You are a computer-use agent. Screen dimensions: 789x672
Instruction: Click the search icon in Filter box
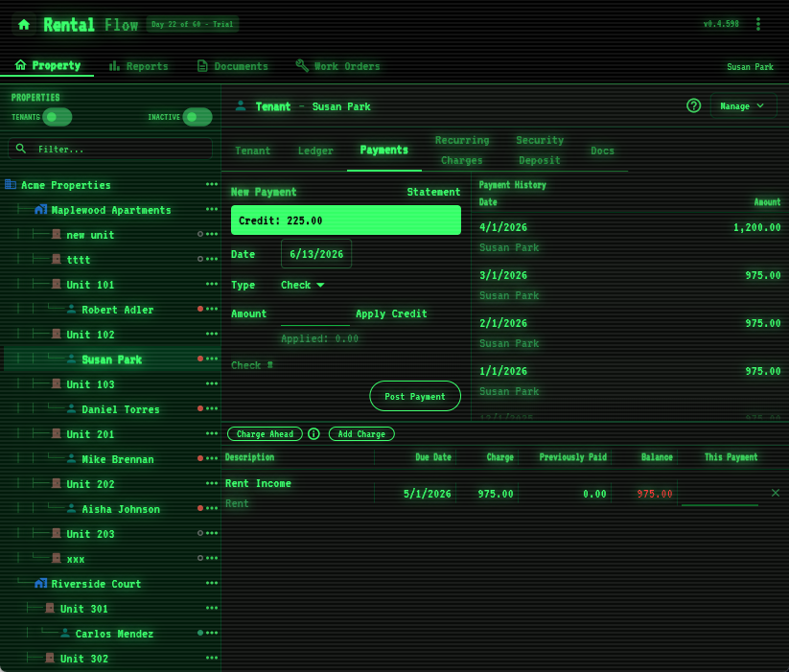coord(21,149)
